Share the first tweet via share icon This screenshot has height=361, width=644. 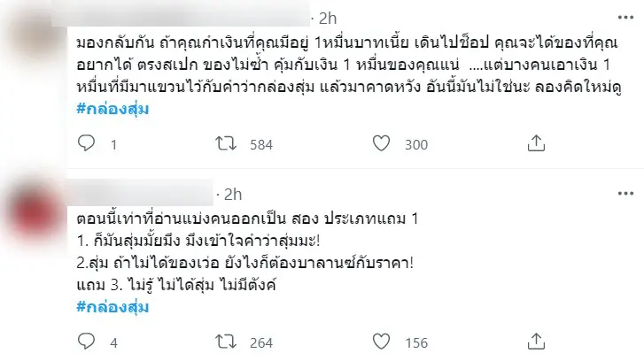point(536,144)
